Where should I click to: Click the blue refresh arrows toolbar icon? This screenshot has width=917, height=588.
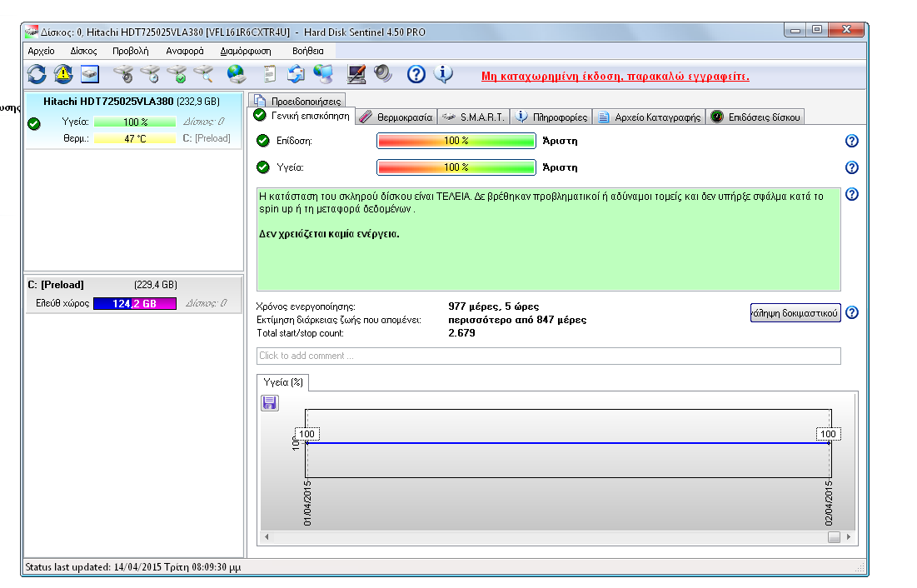pyautogui.click(x=37, y=74)
